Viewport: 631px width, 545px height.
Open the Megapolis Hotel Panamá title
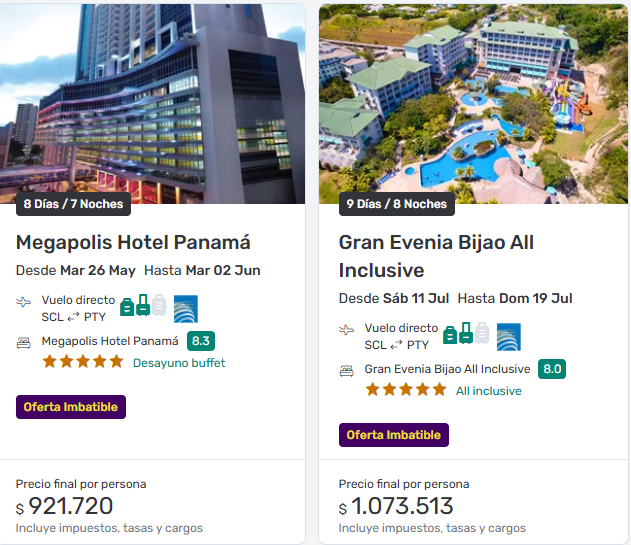[133, 242]
